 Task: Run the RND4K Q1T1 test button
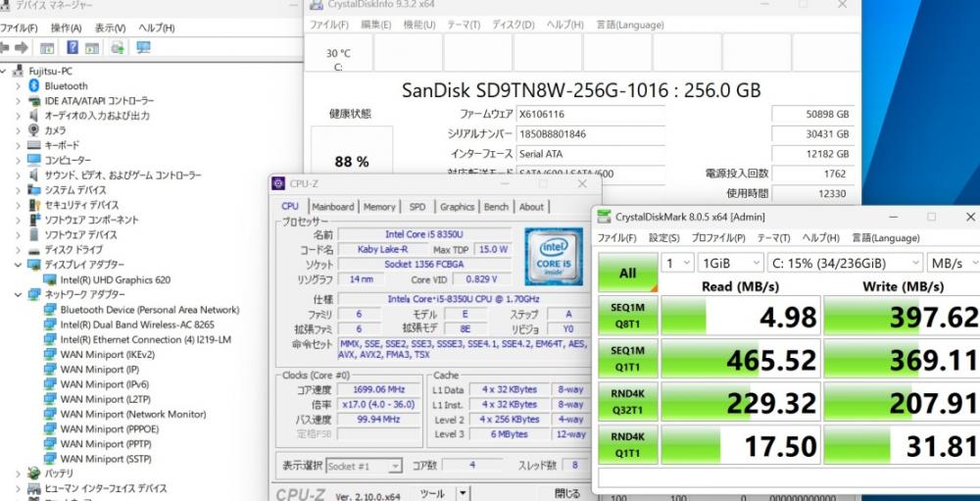[627, 445]
